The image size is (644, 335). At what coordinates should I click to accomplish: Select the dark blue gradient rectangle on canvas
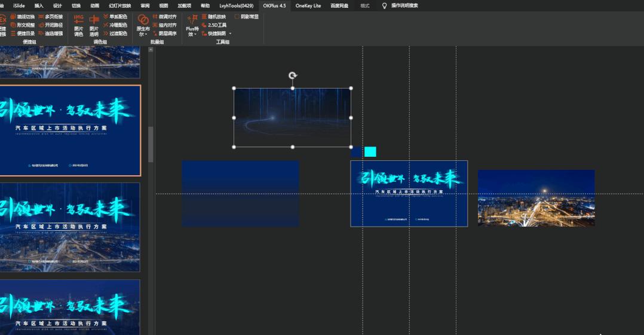point(240,194)
